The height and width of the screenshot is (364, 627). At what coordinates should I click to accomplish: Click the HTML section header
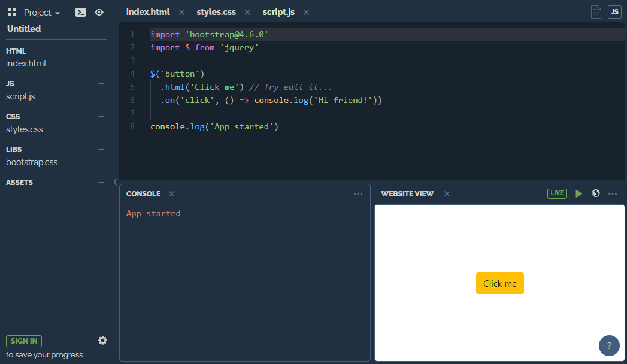(x=16, y=51)
